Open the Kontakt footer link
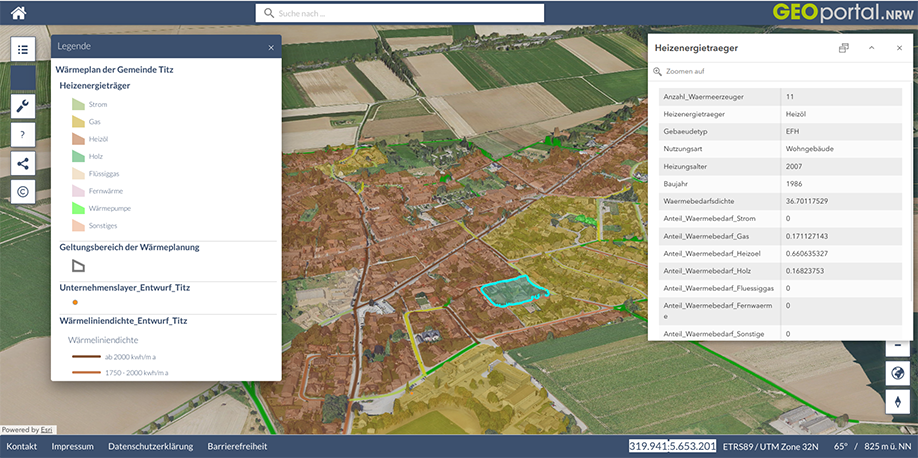This screenshot has height=458, width=918. click(22, 446)
